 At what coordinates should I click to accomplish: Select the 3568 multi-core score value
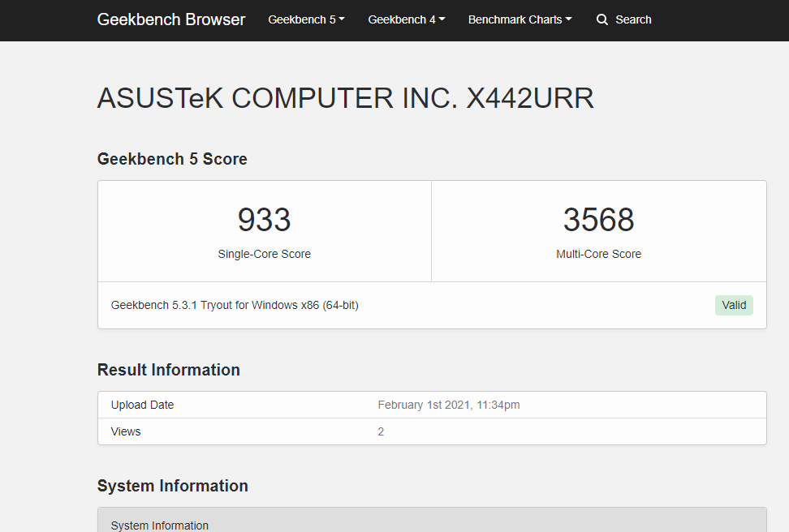[x=599, y=220]
